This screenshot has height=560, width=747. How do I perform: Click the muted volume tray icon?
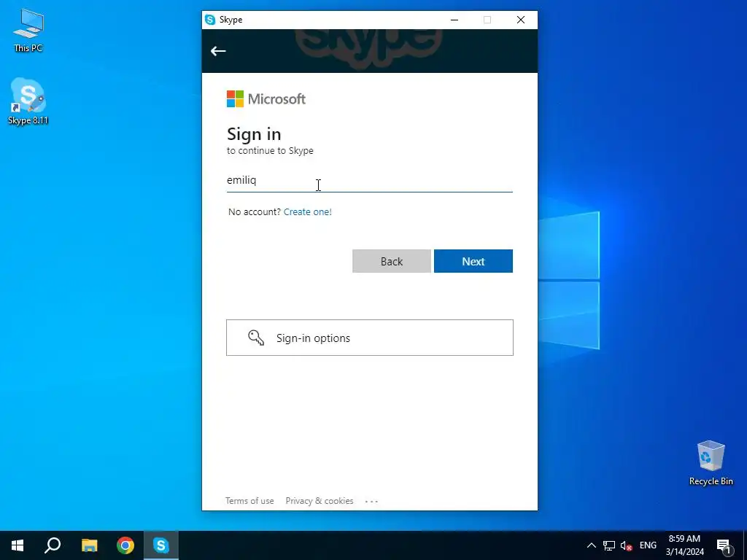(626, 545)
